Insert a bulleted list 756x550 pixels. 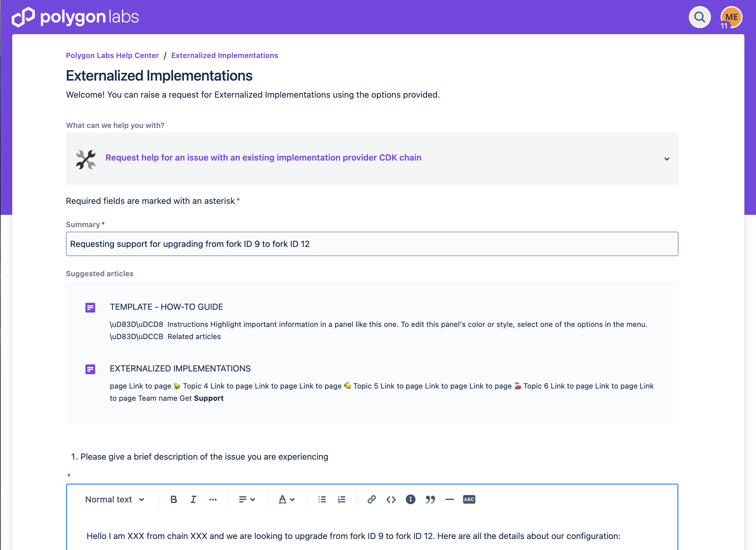322,499
